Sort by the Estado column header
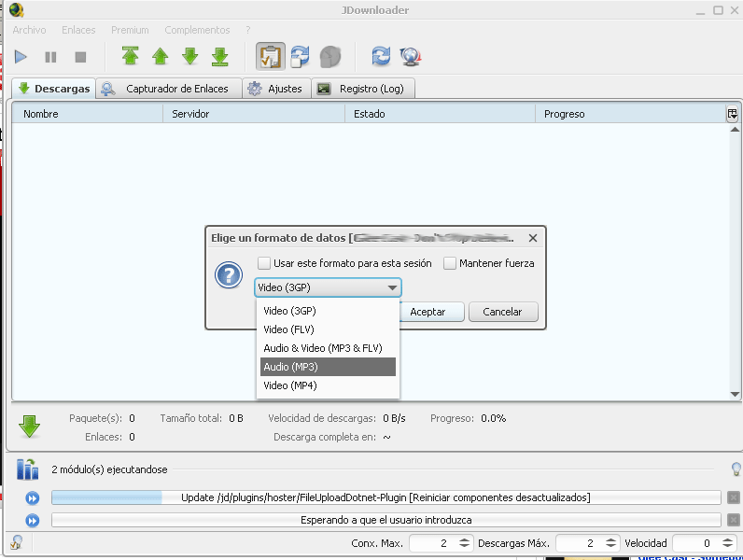 coord(440,114)
